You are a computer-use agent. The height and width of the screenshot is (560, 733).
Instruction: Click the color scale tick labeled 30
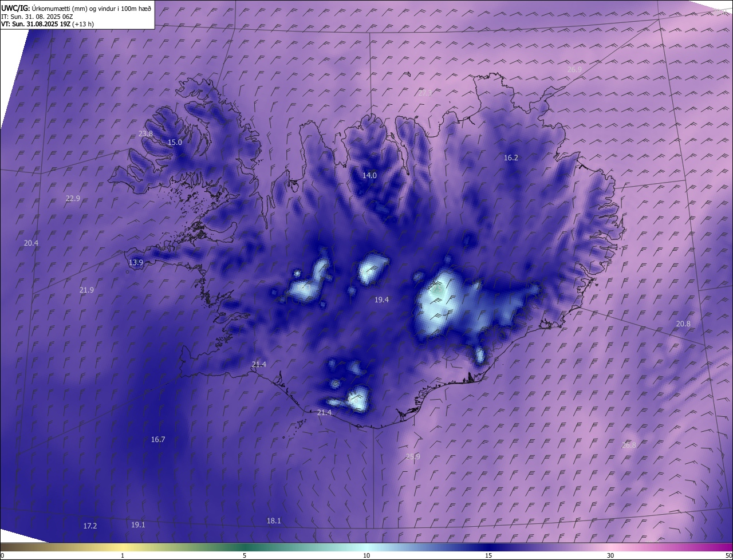[610, 555]
